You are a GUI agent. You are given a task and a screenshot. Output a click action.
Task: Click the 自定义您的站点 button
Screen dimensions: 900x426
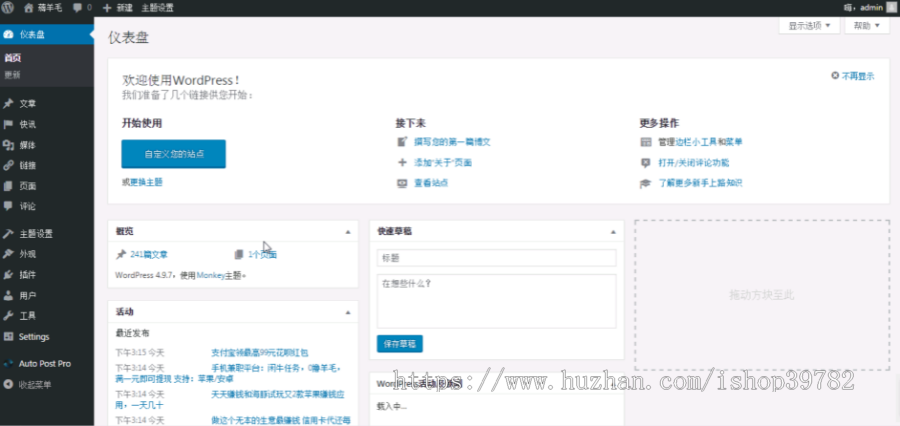point(173,154)
